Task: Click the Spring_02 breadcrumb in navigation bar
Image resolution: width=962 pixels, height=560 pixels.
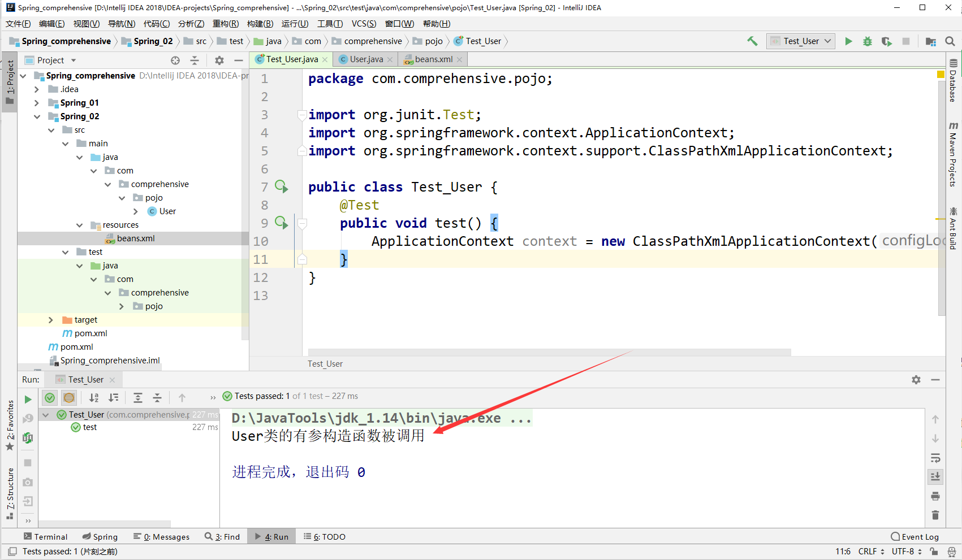Action: (148, 41)
